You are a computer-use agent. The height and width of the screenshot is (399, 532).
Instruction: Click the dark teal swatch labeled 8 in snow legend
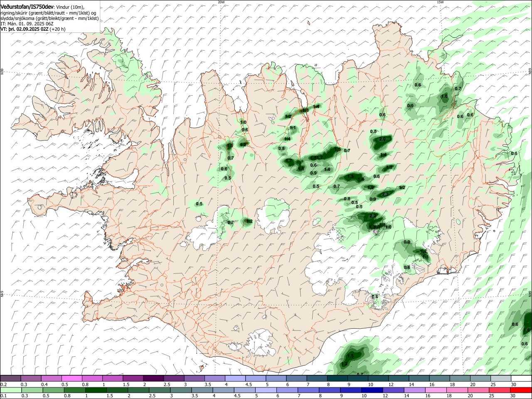(x=337, y=378)
